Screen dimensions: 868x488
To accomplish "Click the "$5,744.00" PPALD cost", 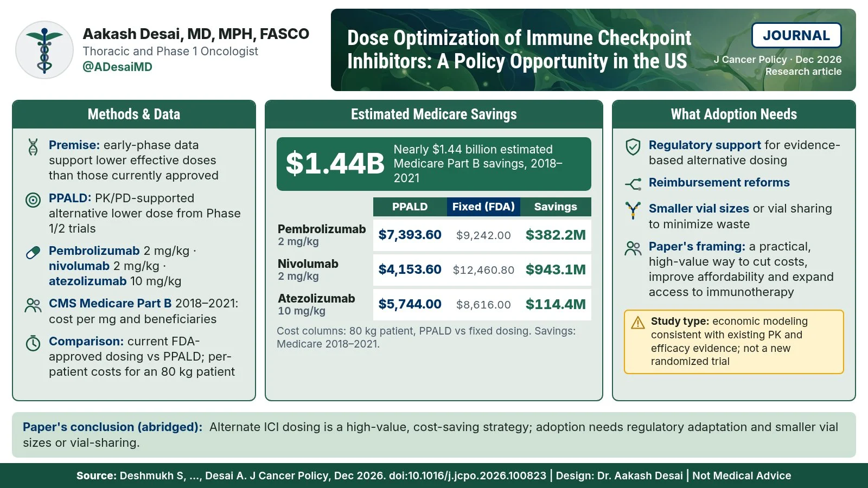I will (x=410, y=304).
